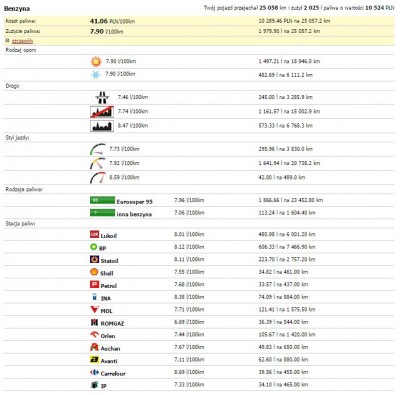
Task: Click the yellow normal driving gauge icon
Action: 98,163
